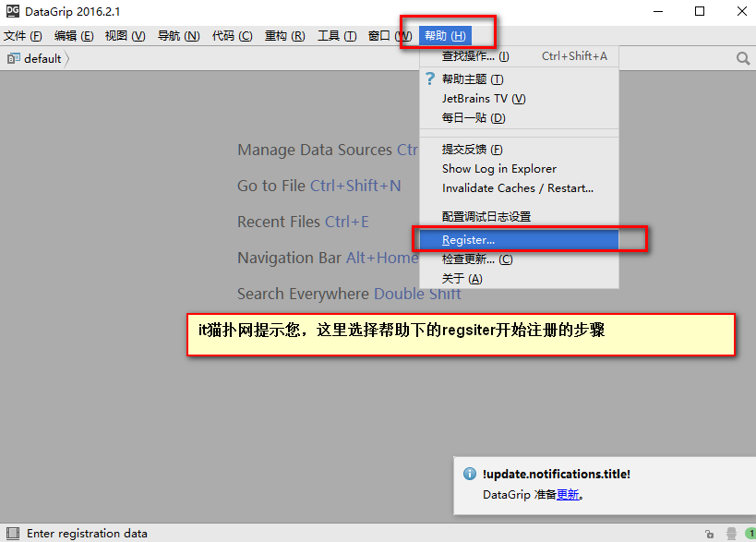Screen dimensions: 756x542
Task: Click the Enter registration data status text
Action: point(87,534)
